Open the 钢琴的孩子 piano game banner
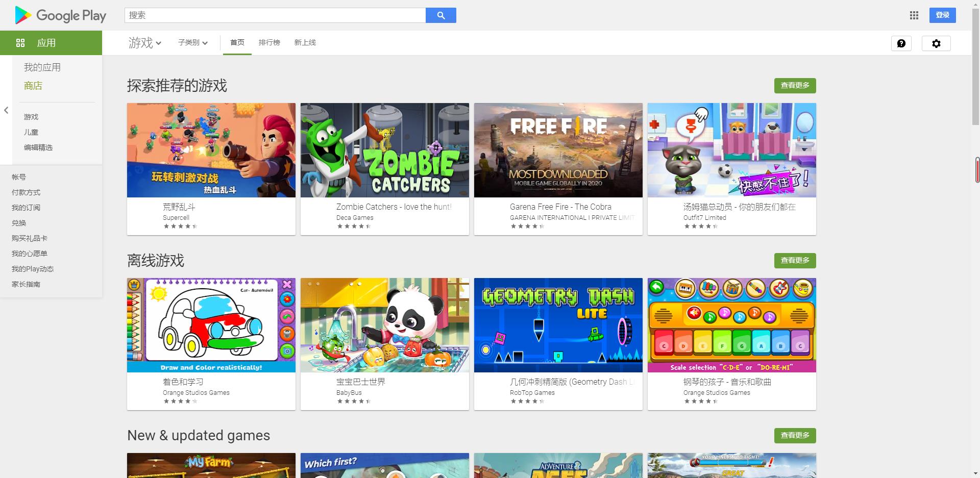Viewport: 980px width, 478px height. [732, 325]
